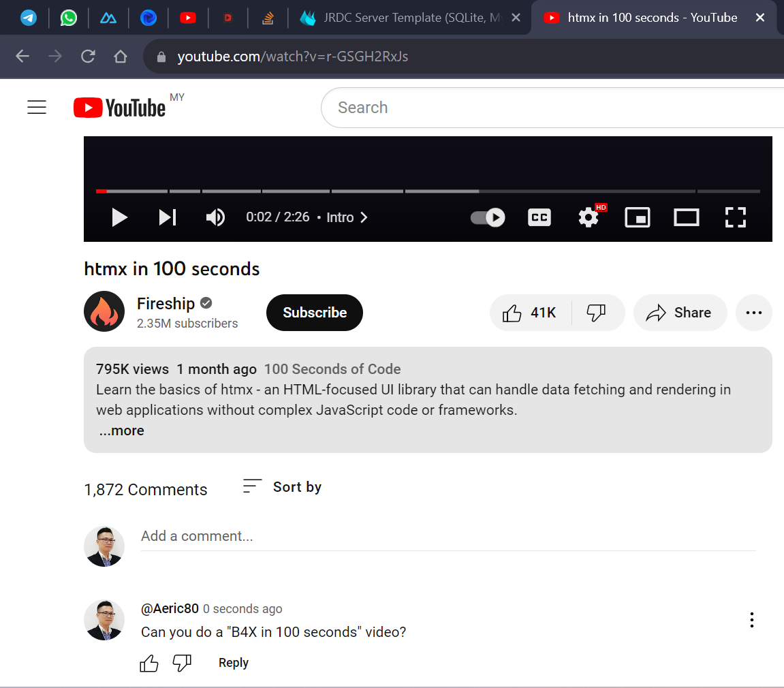The height and width of the screenshot is (688, 784).
Task: Open your own avatar beside comment box
Action: point(104,546)
